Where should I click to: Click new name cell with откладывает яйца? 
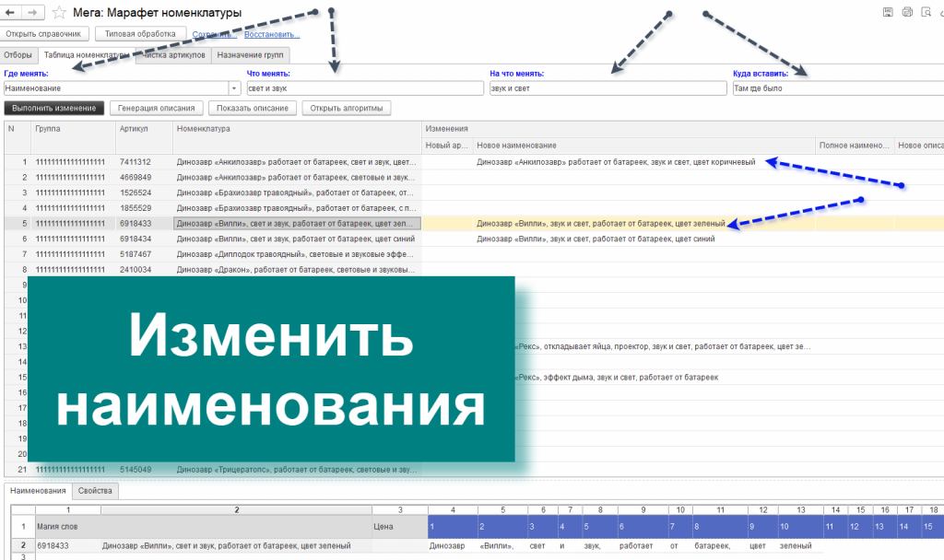(665, 346)
